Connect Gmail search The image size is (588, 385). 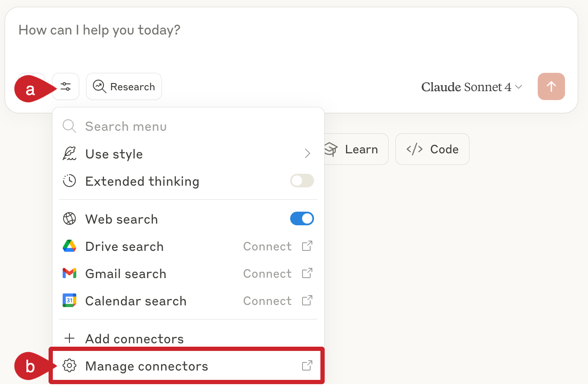268,273
